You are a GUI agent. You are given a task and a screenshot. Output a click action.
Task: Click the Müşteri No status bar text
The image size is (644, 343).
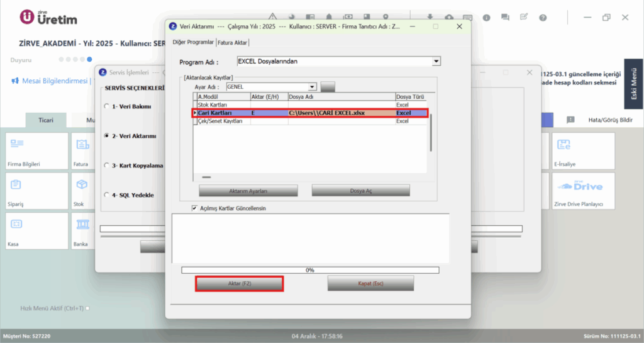tap(26, 336)
